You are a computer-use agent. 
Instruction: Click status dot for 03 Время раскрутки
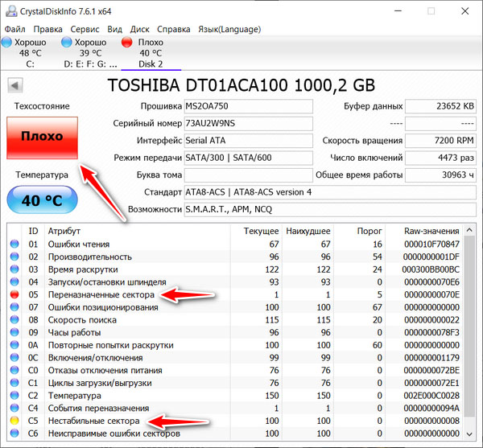[14, 269]
